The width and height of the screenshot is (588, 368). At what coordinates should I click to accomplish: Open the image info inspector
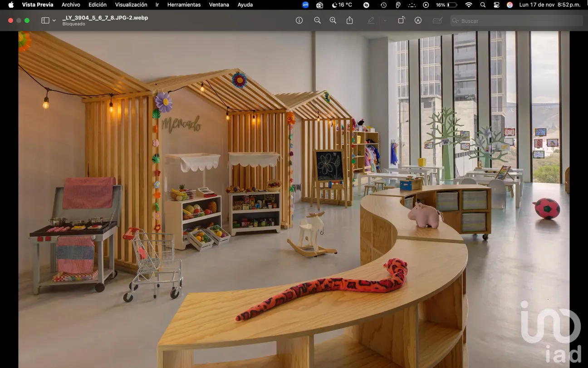point(299,20)
